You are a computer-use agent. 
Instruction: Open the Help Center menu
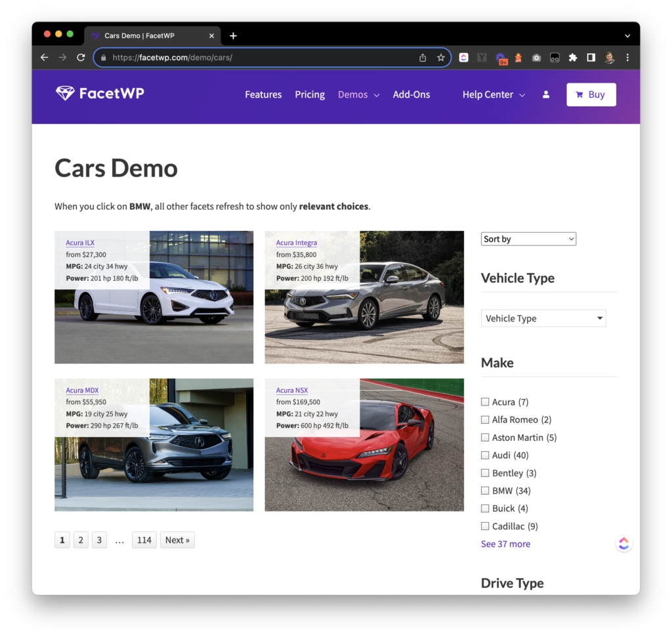tap(488, 94)
